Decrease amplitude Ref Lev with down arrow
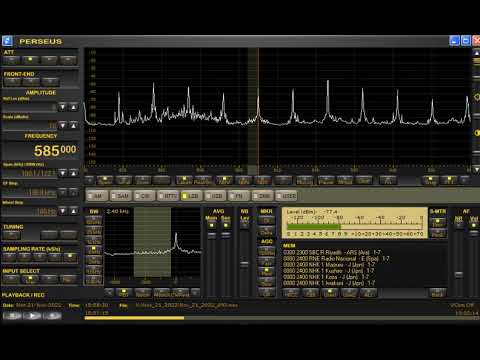 [62, 107]
